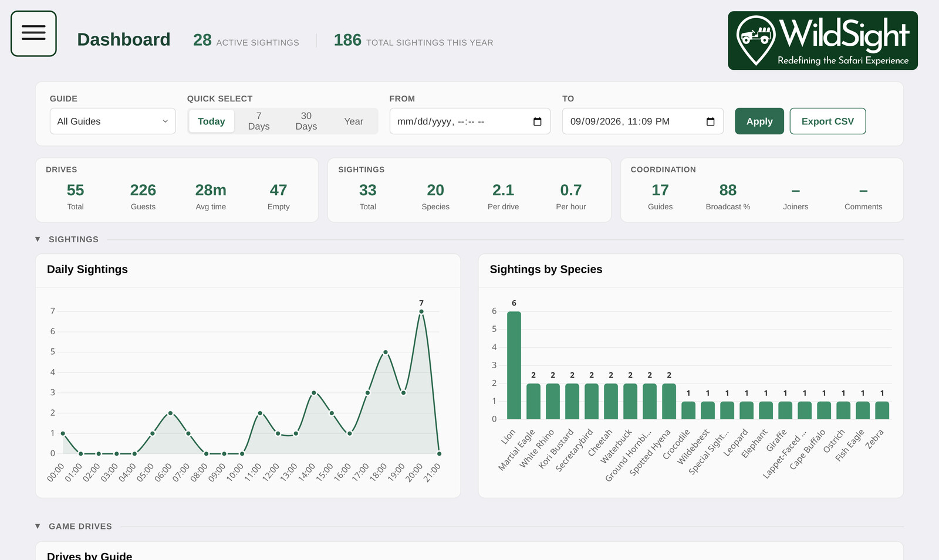Click the 06:00 data point on the line chart
This screenshot has height=560, width=939.
tap(170, 413)
